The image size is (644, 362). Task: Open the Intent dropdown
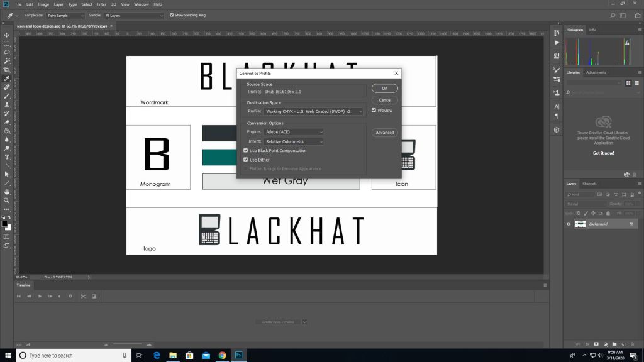pos(294,141)
